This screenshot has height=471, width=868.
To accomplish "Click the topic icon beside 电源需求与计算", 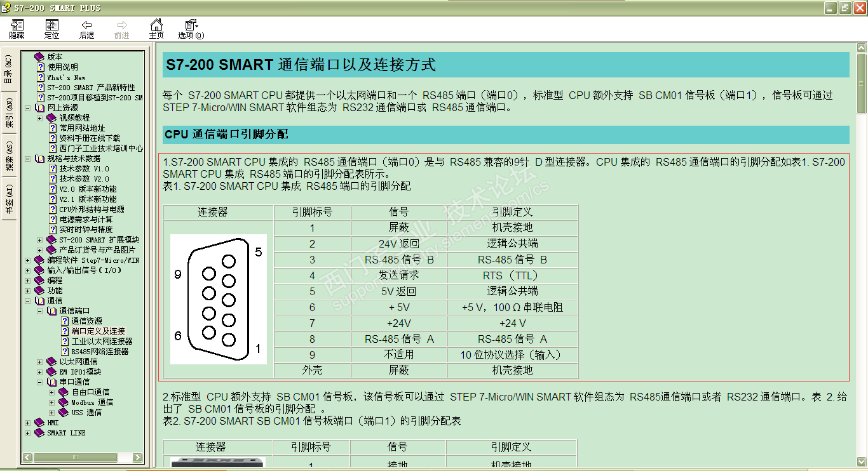I will [53, 219].
